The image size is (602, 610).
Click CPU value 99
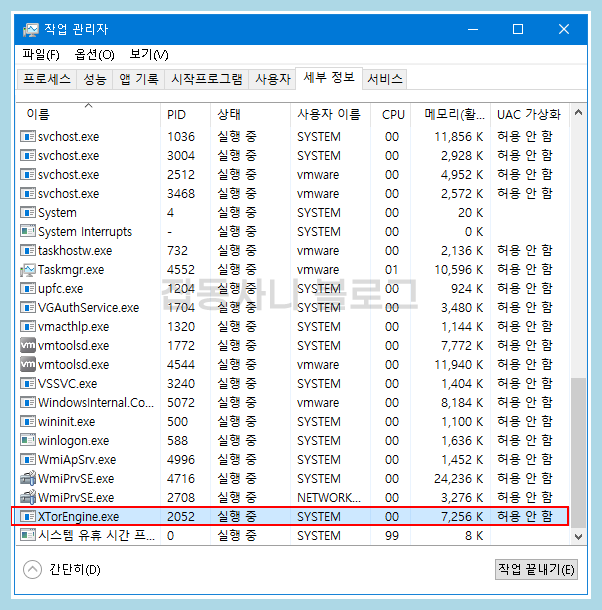click(x=392, y=536)
